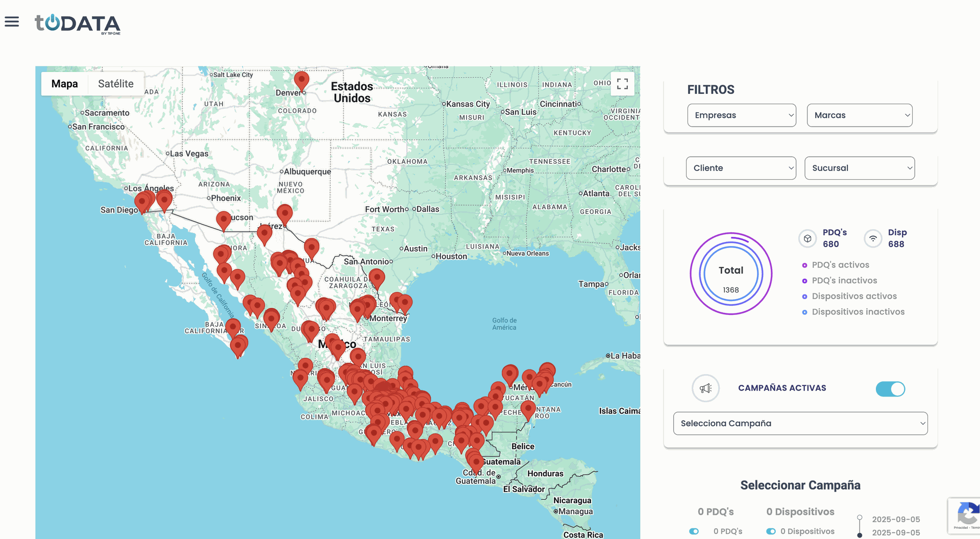980x539 pixels.
Task: Toggle the 0 Dispositivos switch
Action: [771, 531]
